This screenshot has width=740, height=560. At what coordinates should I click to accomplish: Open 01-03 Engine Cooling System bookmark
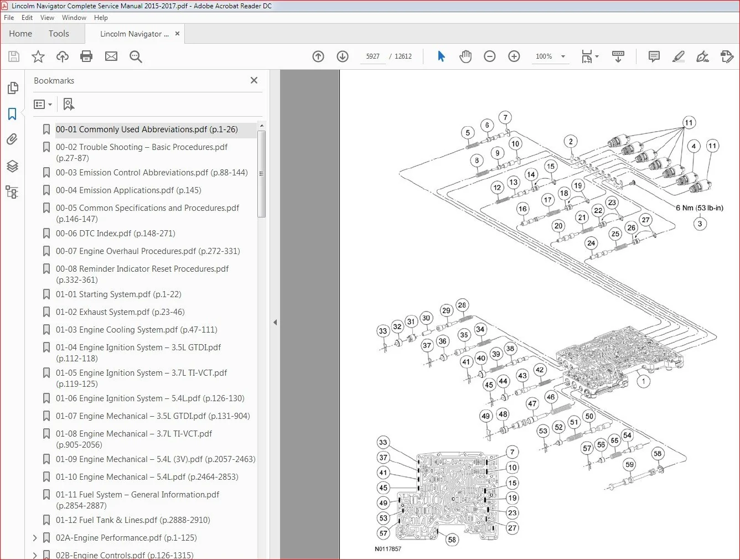[x=136, y=330]
